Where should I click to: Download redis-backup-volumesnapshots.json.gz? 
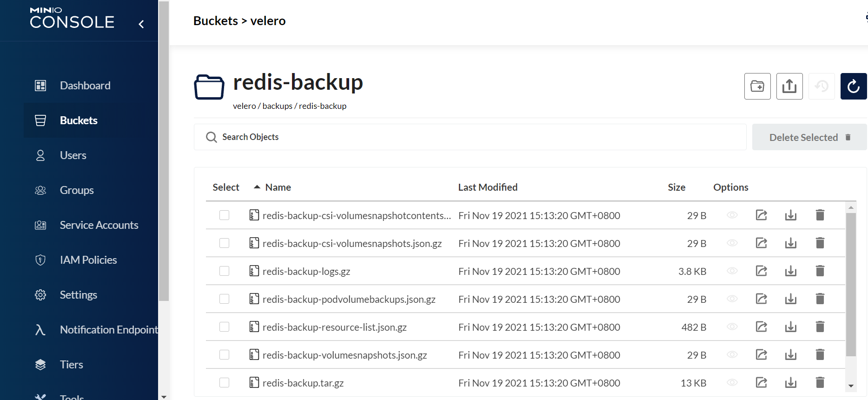click(x=790, y=355)
